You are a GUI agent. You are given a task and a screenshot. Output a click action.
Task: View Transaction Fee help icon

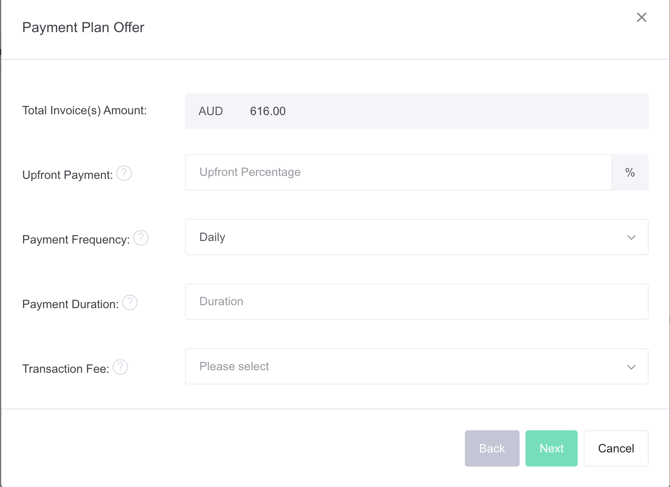point(120,367)
